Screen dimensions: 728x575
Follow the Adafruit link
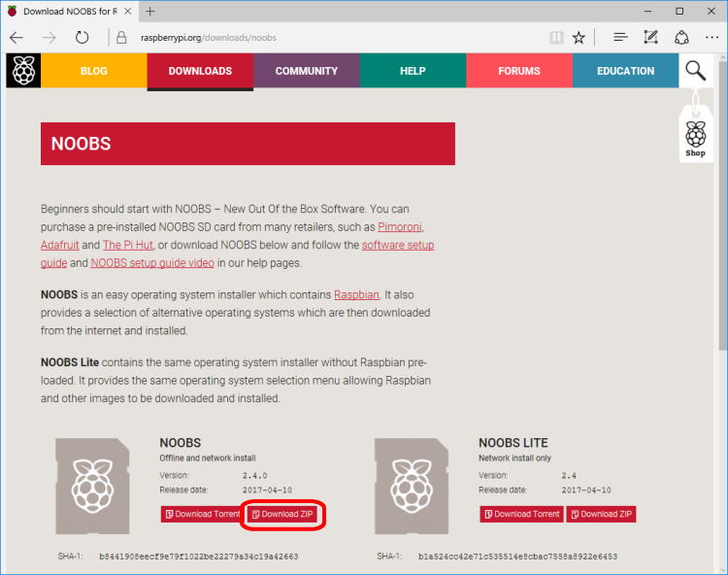coord(60,245)
